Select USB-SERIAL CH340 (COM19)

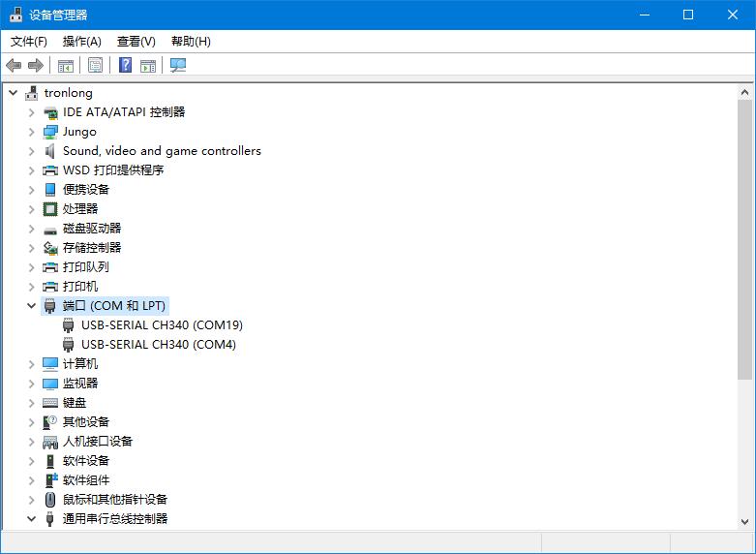162,325
